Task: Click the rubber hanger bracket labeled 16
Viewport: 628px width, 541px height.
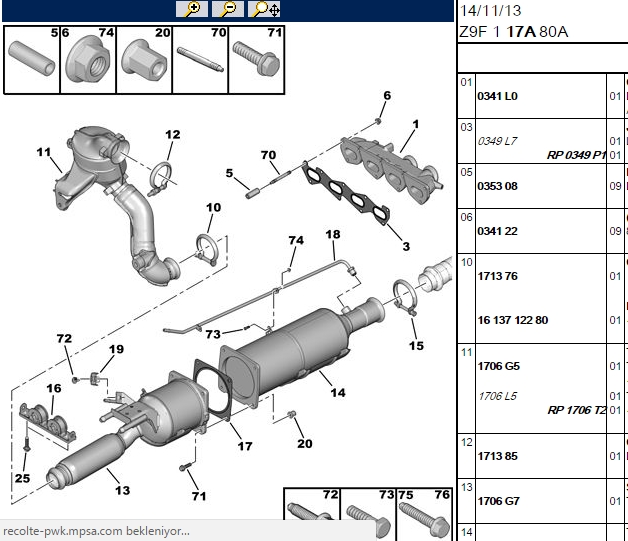Action: pyautogui.click(x=47, y=424)
